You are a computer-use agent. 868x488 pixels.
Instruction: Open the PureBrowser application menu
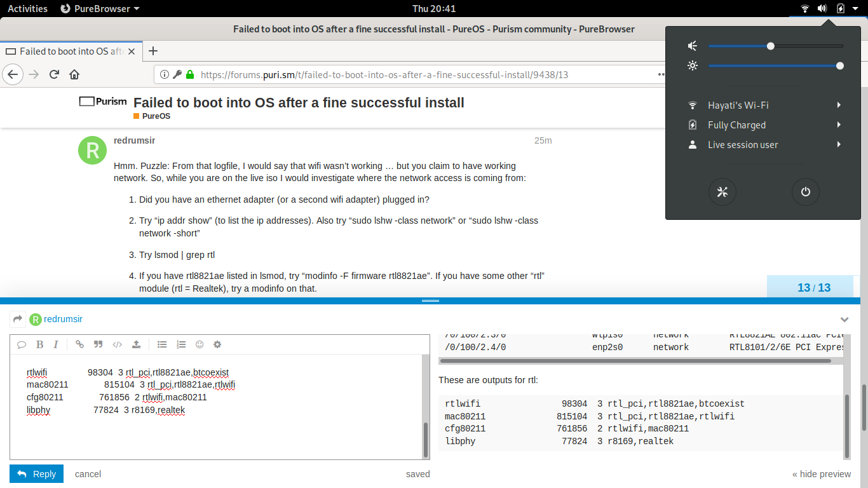click(100, 8)
